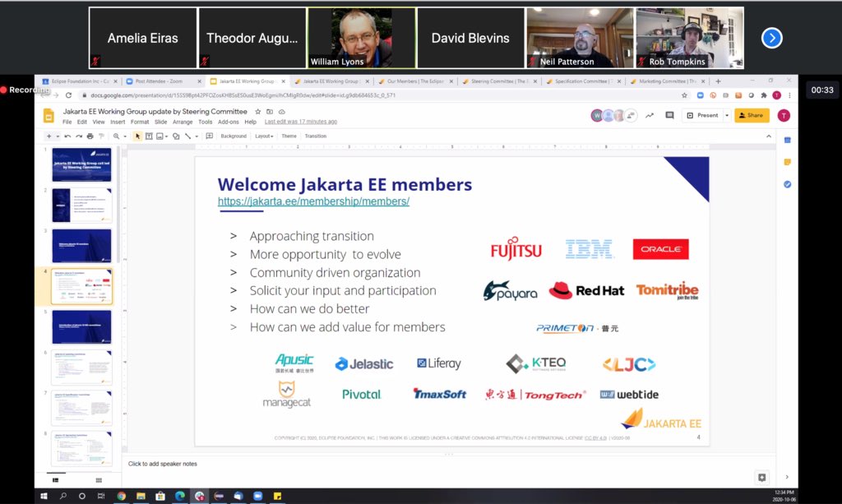Select slide 1 thumbnail in filmstrip
Screen dimensions: 842x504
tap(81, 164)
